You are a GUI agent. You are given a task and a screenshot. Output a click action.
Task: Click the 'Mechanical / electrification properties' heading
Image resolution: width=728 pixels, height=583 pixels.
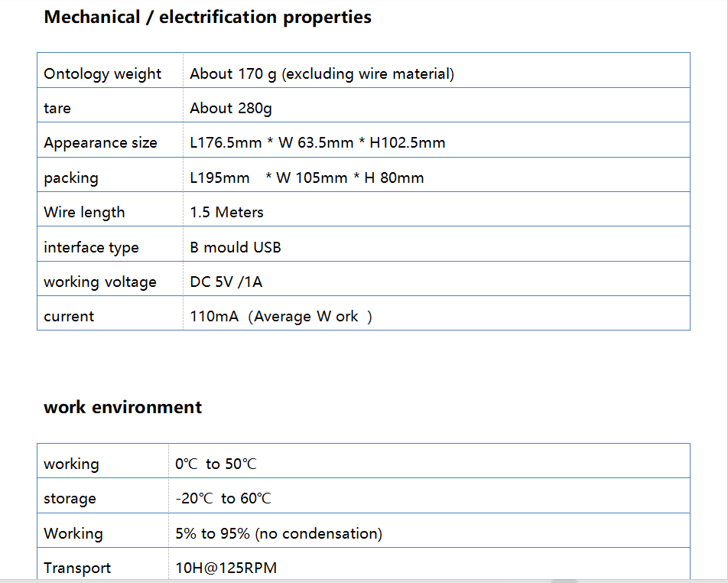point(207,18)
